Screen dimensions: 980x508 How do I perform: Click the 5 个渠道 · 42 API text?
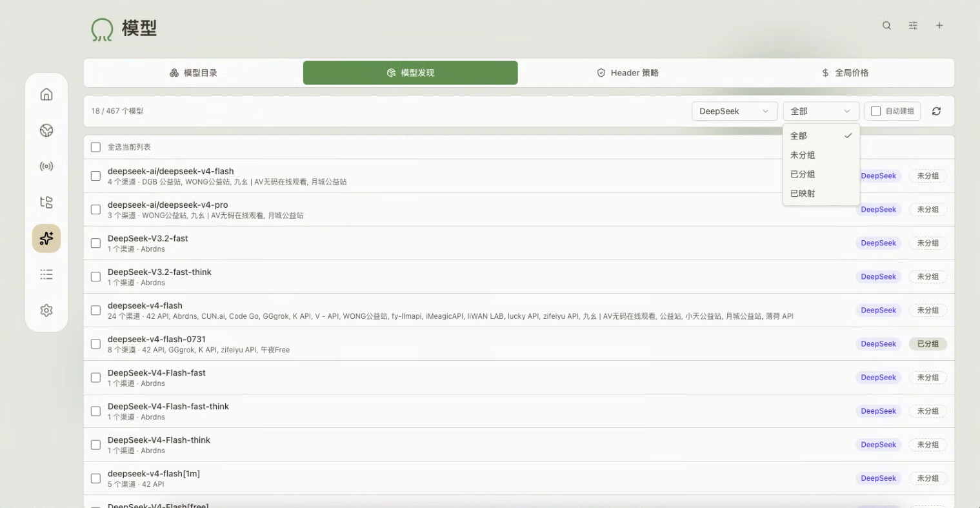click(x=136, y=484)
